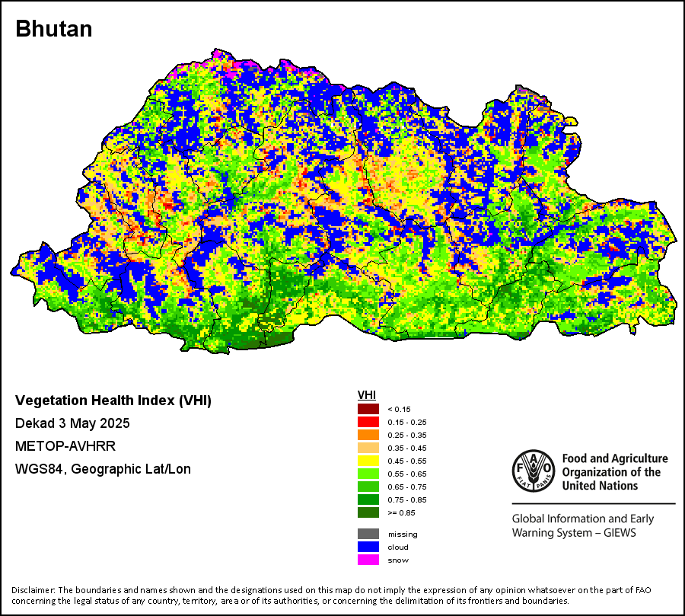Click the 'Vegetation Health Index (VHI)' heading
This screenshot has height=616, width=685.
(113, 401)
